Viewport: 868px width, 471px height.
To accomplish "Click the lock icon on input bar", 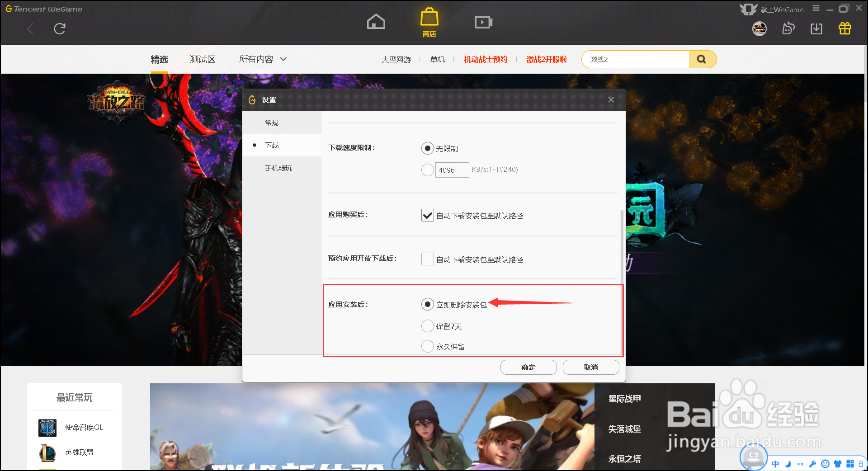I will (861, 464).
